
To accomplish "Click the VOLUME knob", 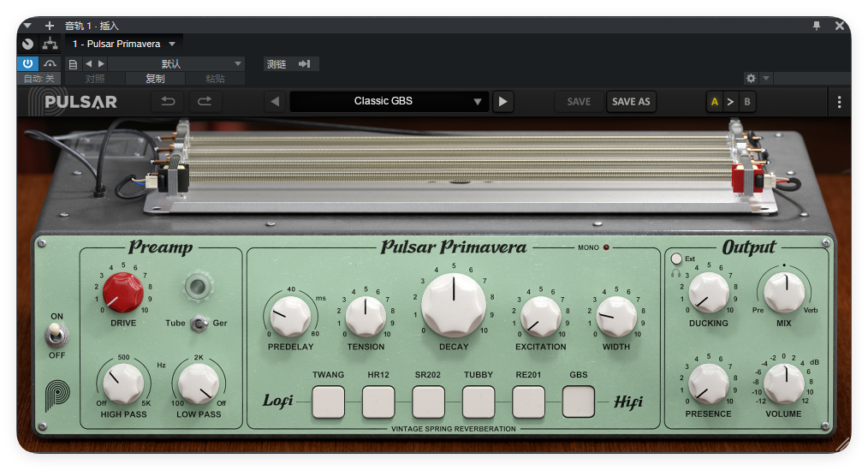I will point(784,384).
